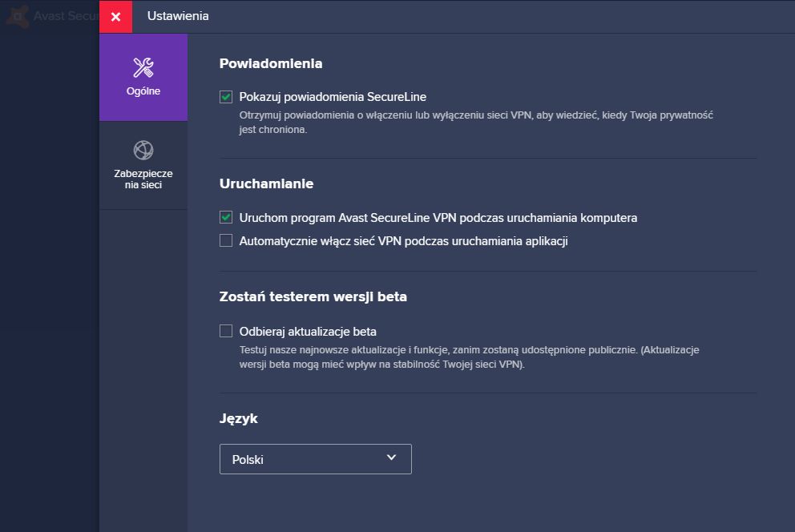The width and height of the screenshot is (795, 532).
Task: Click the wrench and screwdriver Ogólne icon
Action: pyautogui.click(x=143, y=68)
